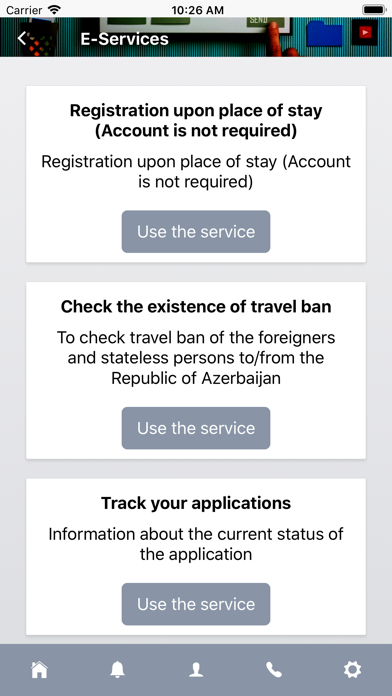
Task: Tap the registration description paragraph text
Action: 196,172
